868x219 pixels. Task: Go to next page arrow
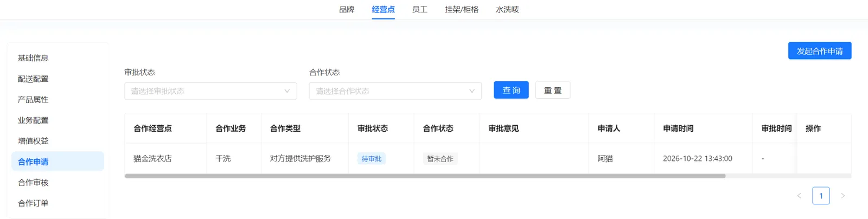click(x=843, y=196)
